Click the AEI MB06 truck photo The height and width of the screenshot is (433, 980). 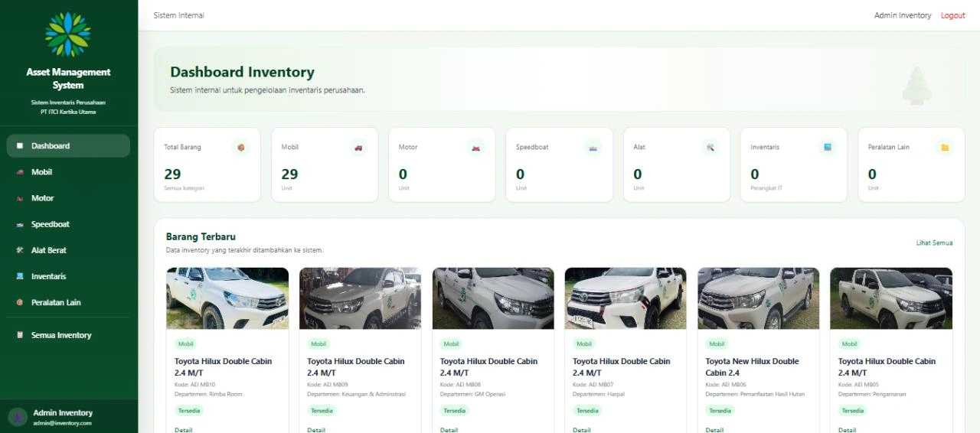coord(759,298)
